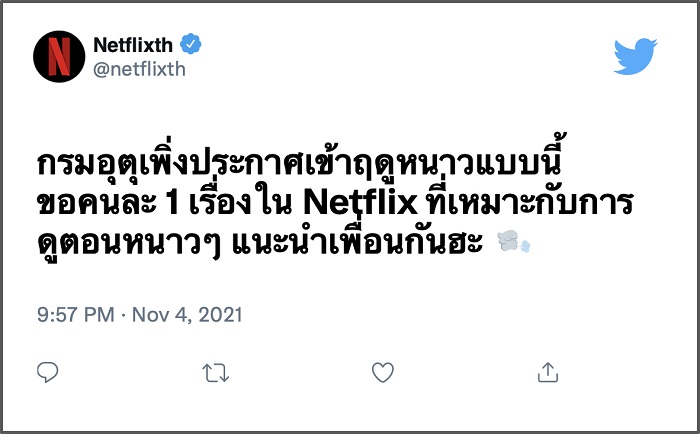
Task: Click the Netflix profile avatar
Action: tap(59, 56)
